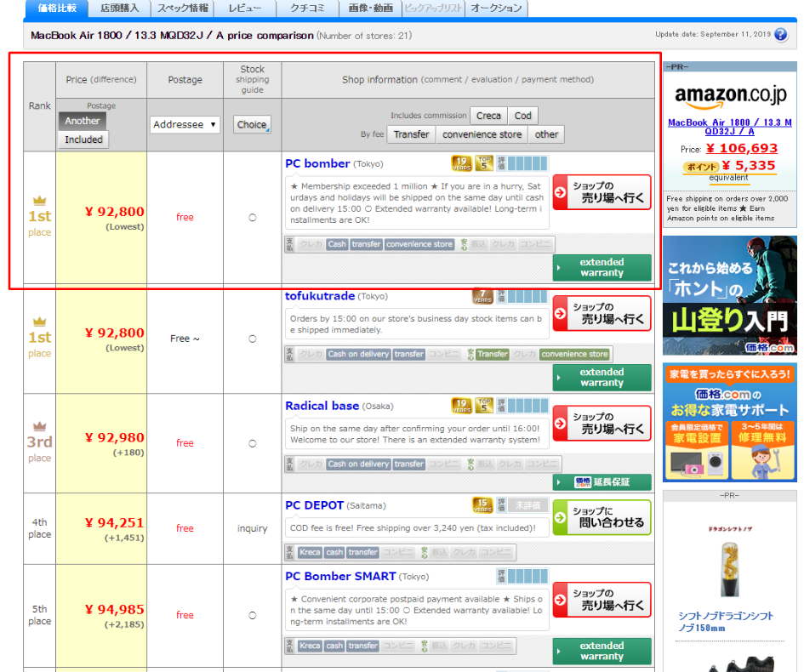
Task: Click the gold crown in PC bomber row
Action: tap(39, 201)
